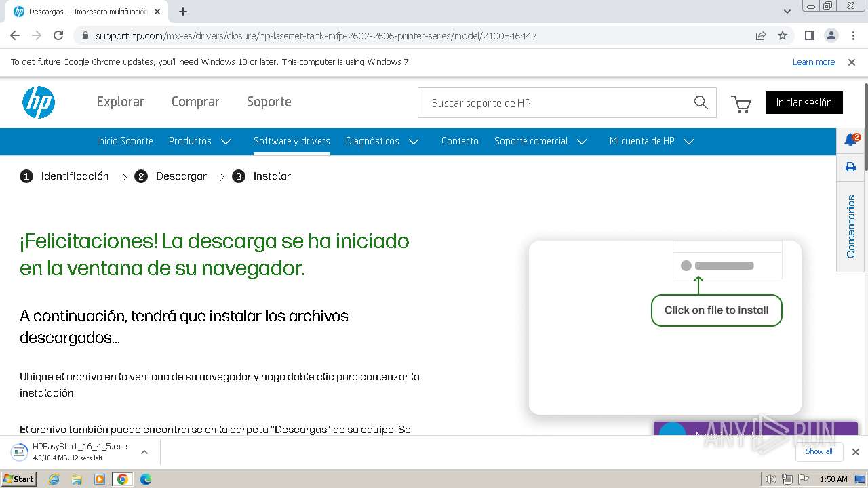Open the Comentarios feedback tab
The height and width of the screenshot is (488, 868).
point(850,226)
